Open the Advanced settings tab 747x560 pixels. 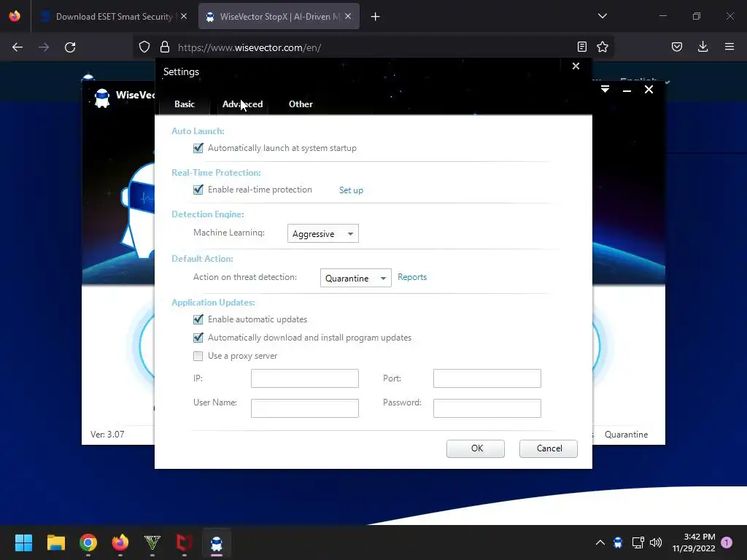tap(242, 104)
